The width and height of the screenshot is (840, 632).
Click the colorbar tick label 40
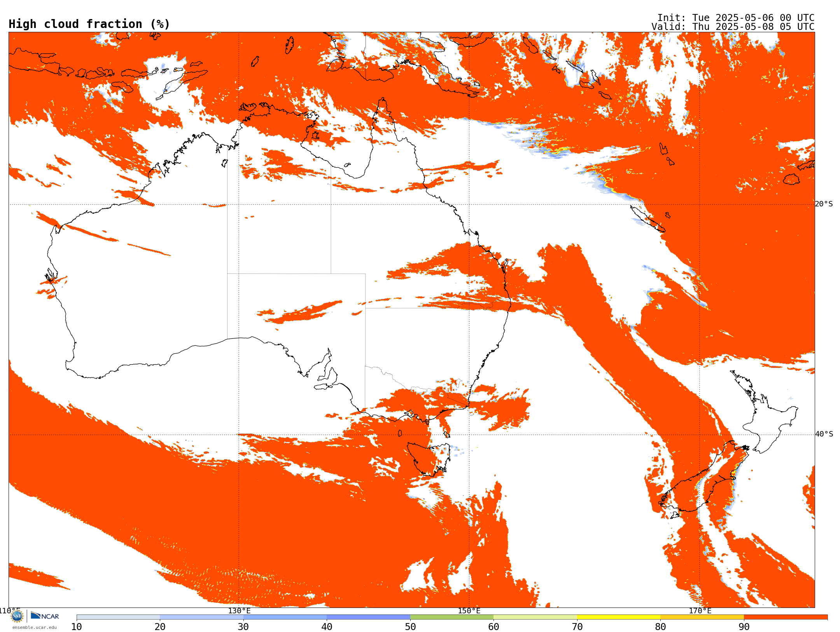tap(327, 627)
